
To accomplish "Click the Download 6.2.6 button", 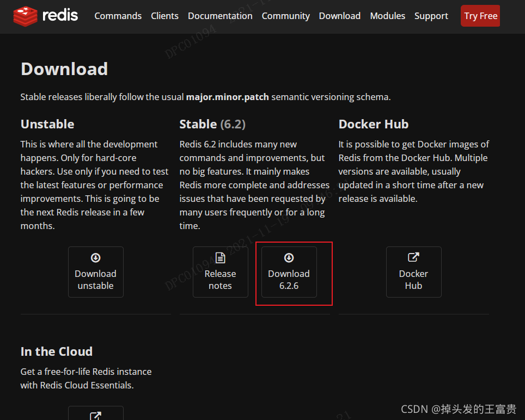I will click(289, 272).
